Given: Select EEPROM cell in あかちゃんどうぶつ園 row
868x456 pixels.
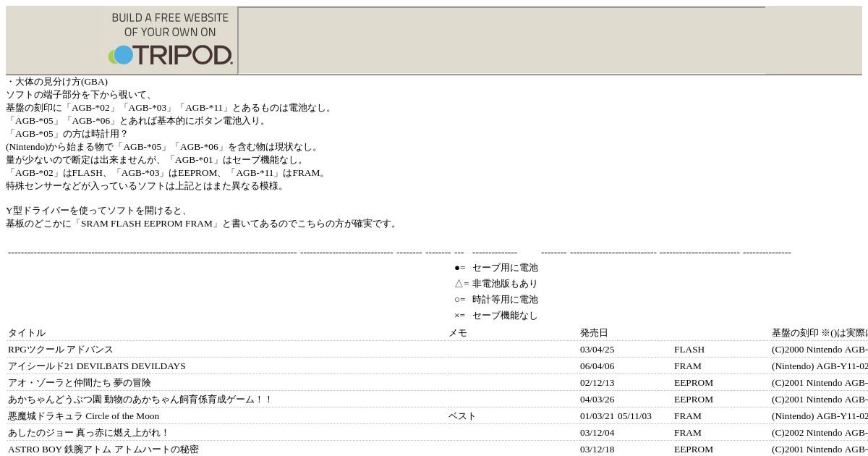Looking at the screenshot, I should point(694,400).
